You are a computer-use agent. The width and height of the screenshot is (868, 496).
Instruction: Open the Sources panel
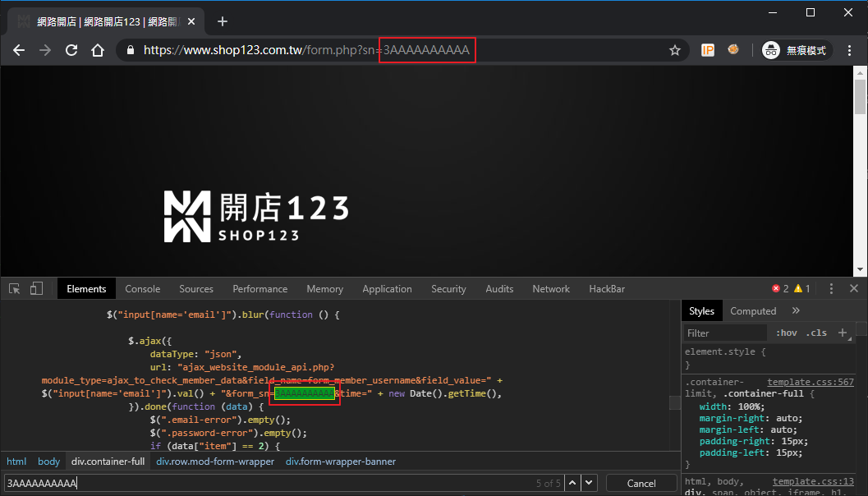pos(196,289)
